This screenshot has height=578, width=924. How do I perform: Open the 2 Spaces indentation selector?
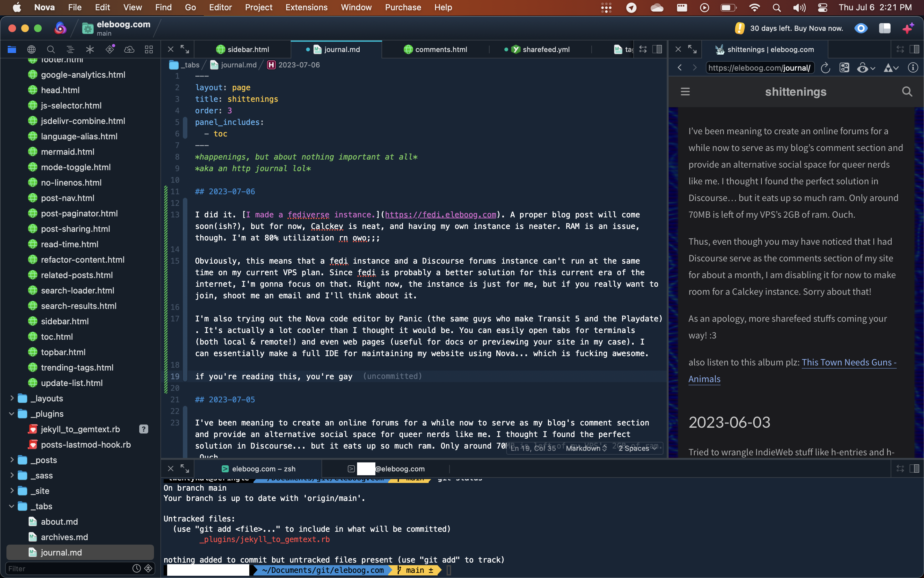tap(637, 448)
